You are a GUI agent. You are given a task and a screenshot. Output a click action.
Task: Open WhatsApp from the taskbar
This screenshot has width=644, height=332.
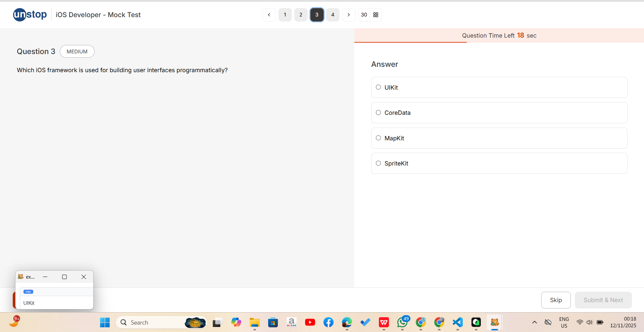point(402,323)
